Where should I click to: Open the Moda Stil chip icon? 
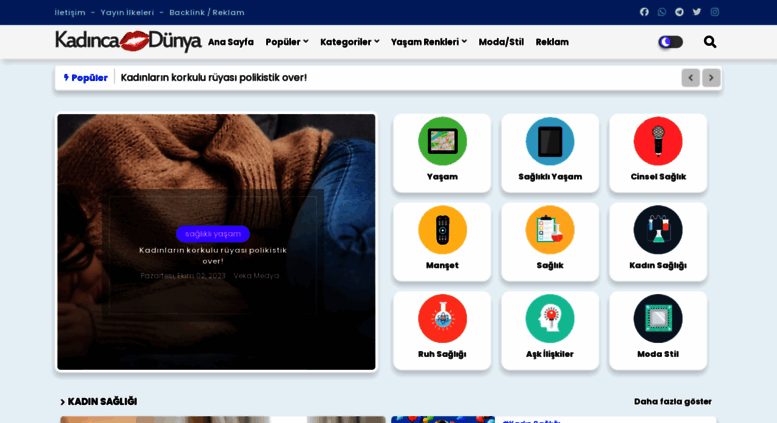[658, 318]
